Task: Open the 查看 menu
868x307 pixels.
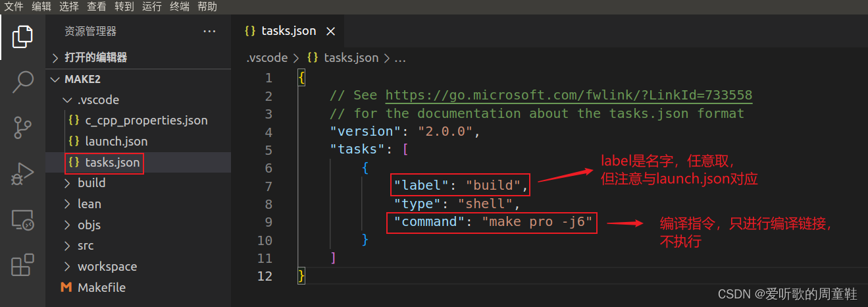Action: coord(97,7)
